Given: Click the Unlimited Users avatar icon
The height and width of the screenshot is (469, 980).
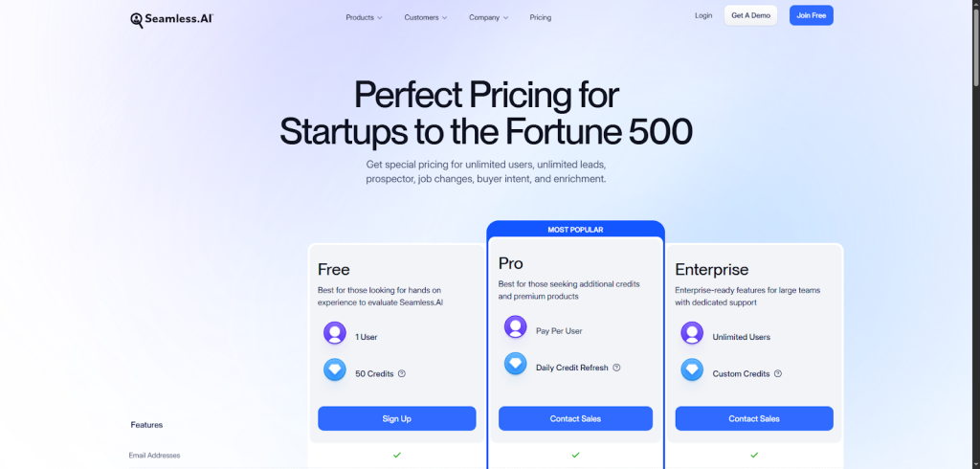Looking at the screenshot, I should tap(692, 333).
